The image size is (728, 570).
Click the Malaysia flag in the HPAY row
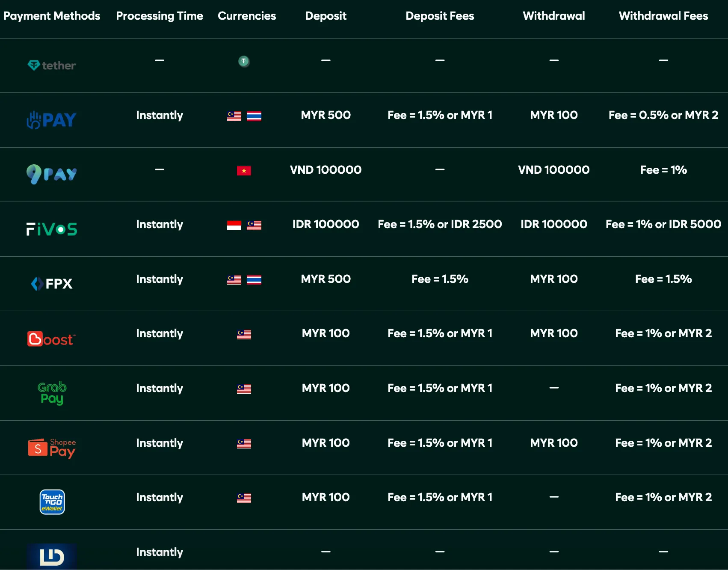[x=234, y=116]
